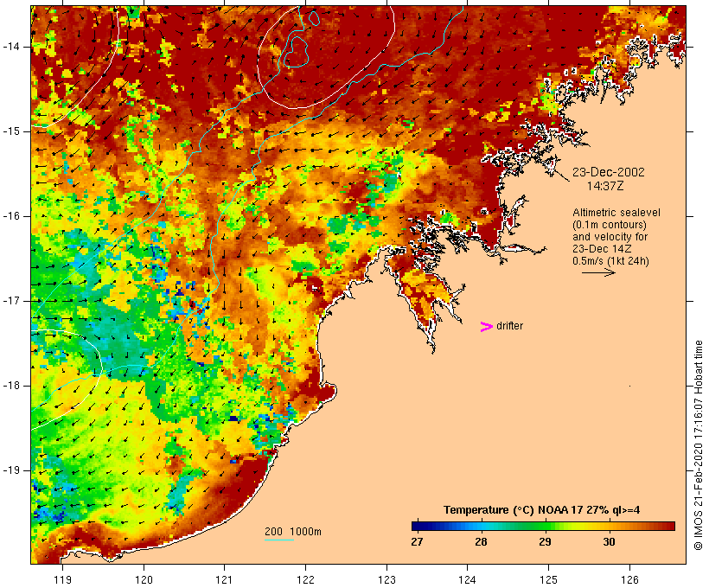Click the latitude label -19

point(11,470)
